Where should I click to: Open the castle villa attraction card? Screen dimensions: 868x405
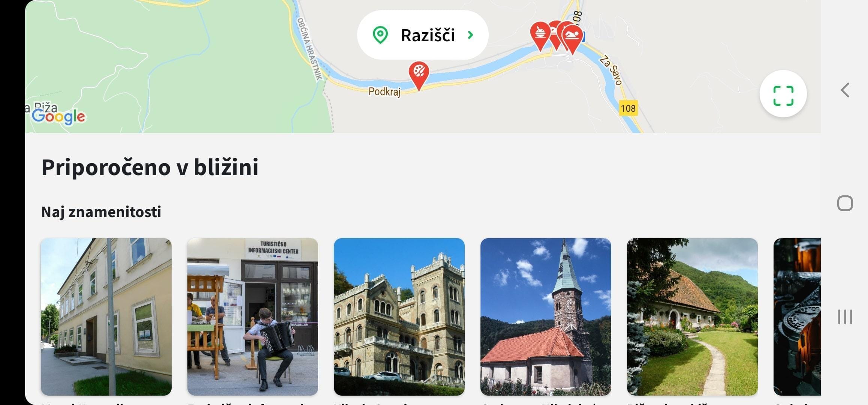point(399,316)
